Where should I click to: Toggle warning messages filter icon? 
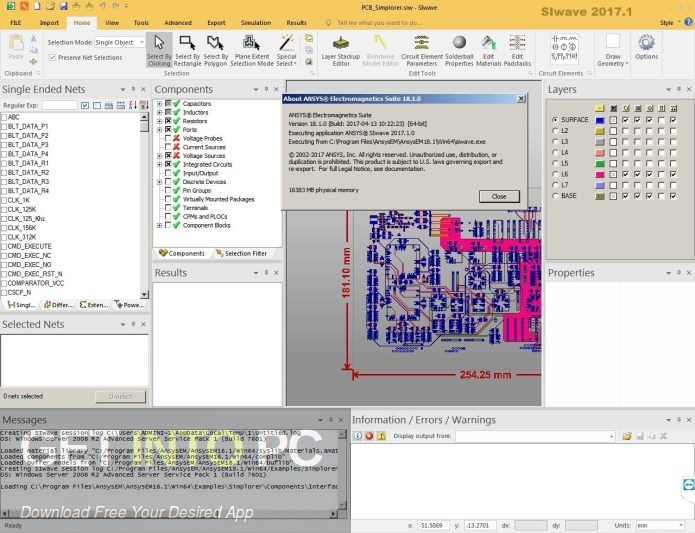pyautogui.click(x=381, y=436)
